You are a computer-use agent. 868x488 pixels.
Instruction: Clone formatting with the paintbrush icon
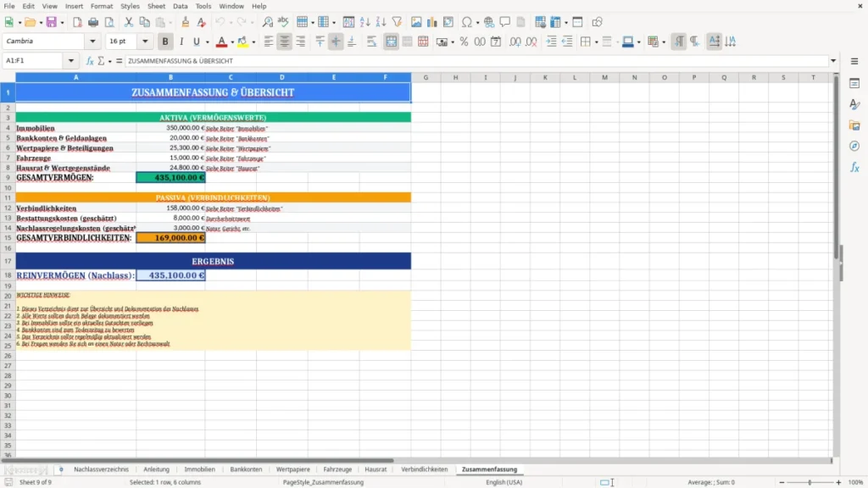click(x=186, y=22)
